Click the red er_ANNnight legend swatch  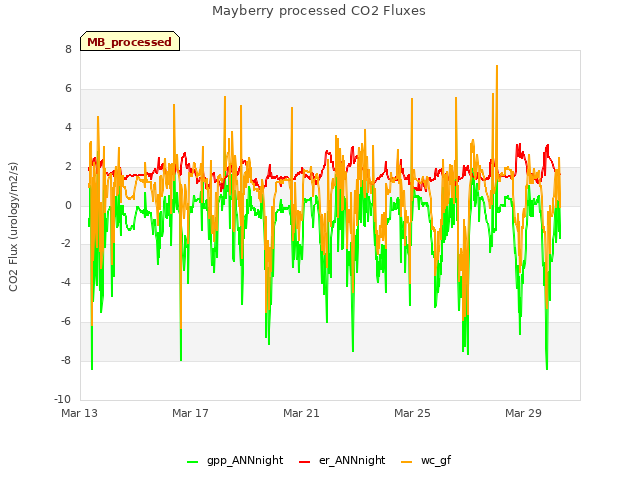(x=305, y=462)
